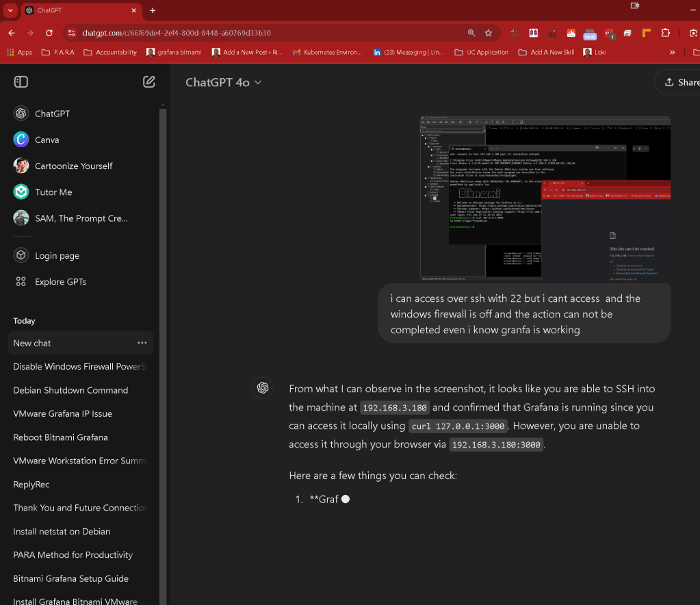The height and width of the screenshot is (605, 700).
Task: Click the ChatGPT assistant avatar icon
Action: (x=263, y=387)
